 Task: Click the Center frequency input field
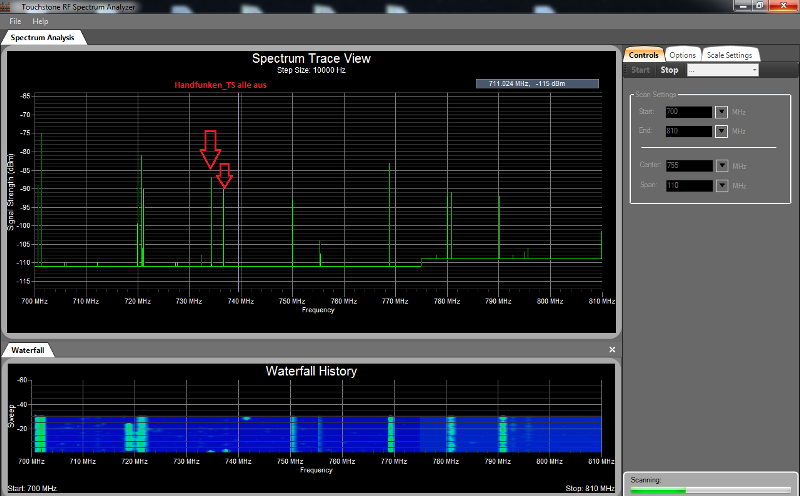[x=689, y=166]
